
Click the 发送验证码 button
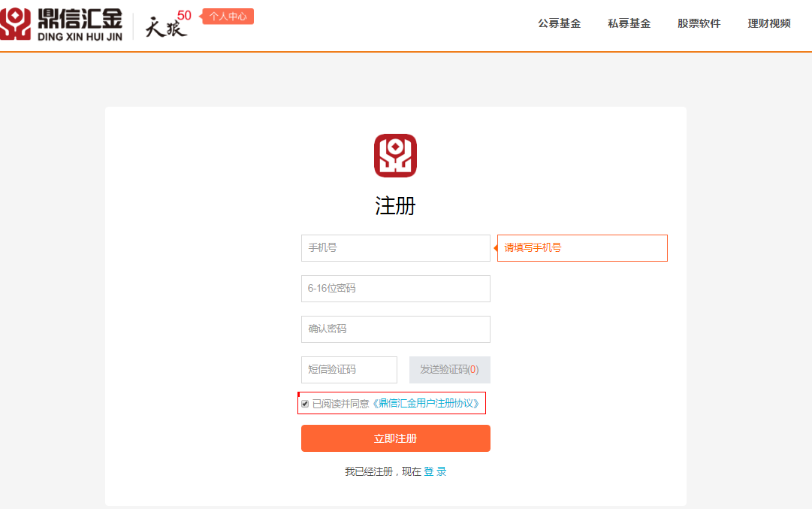pos(449,370)
